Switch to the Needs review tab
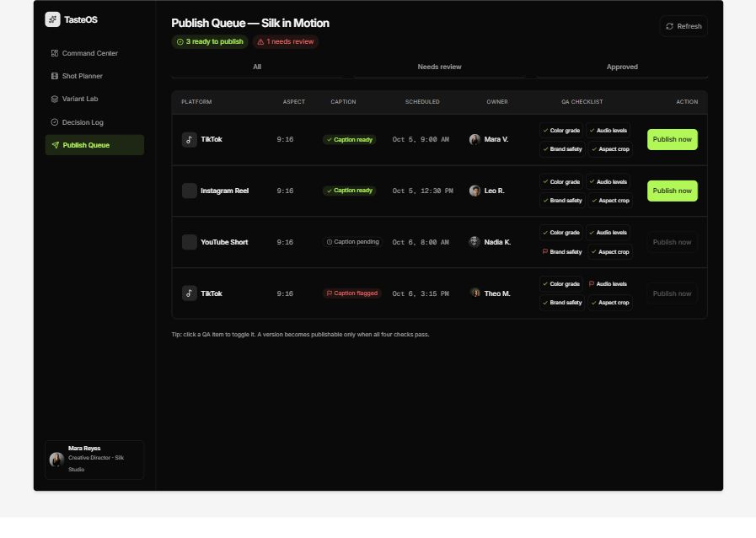The height and width of the screenshot is (538, 756). [x=439, y=67]
